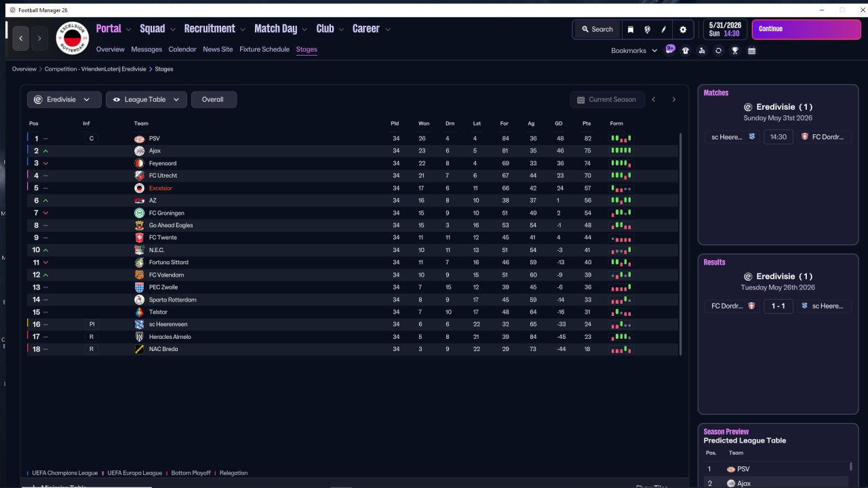Click the Search button
The image size is (868, 488).
tap(597, 29)
